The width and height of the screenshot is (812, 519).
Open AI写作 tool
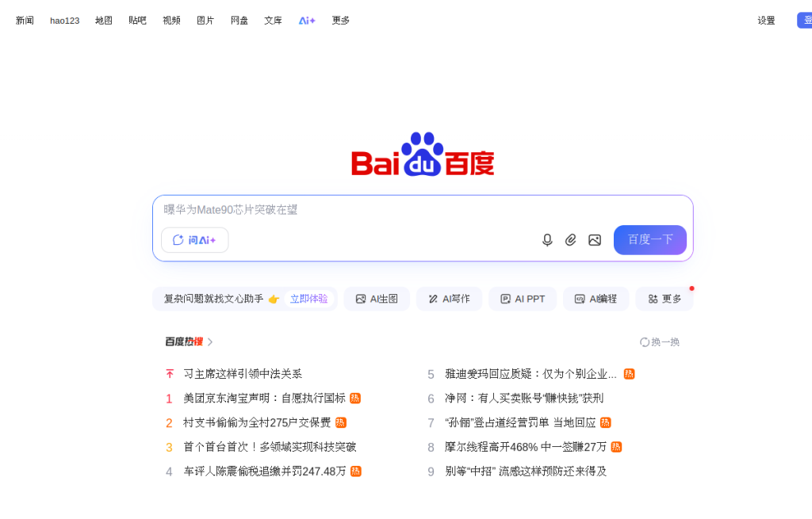449,299
